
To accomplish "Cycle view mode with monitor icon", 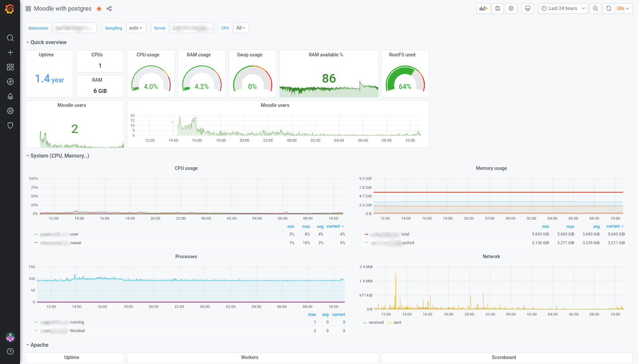I will [528, 8].
